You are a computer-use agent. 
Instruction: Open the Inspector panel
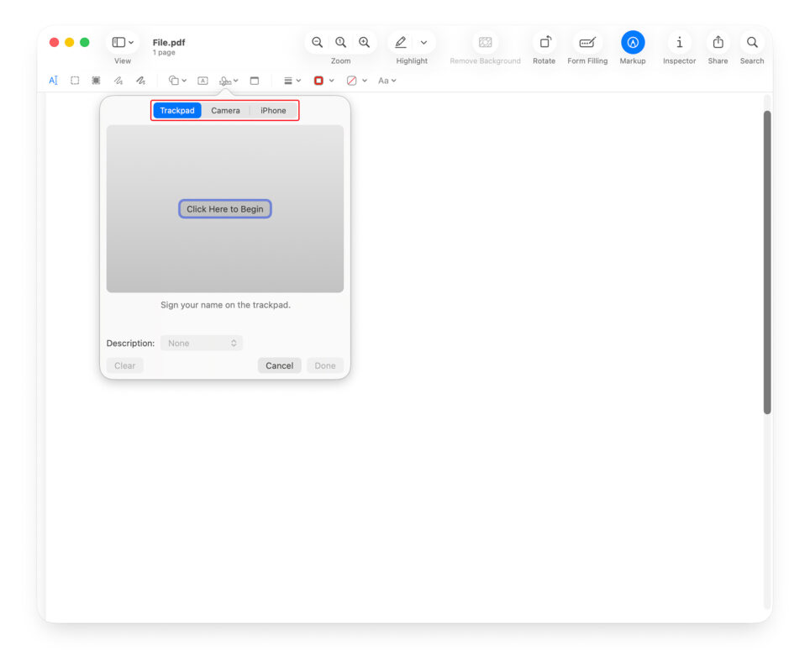tap(679, 42)
